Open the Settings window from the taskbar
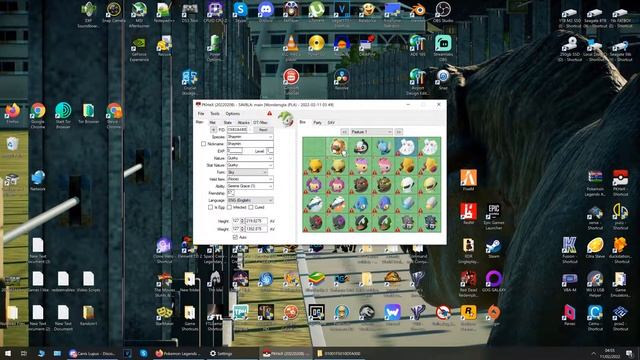640x360 pixels. click(x=221, y=353)
